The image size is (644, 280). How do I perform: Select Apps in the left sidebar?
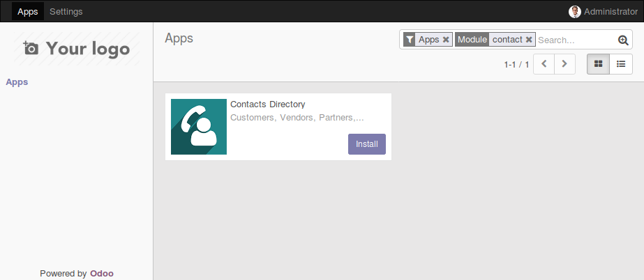(x=17, y=82)
